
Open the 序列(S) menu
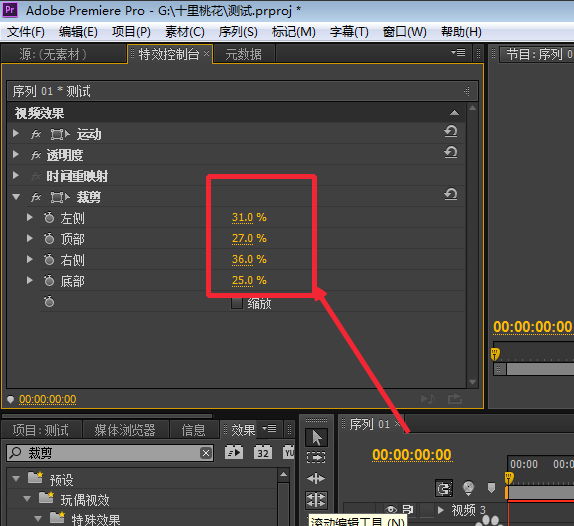pyautogui.click(x=238, y=32)
